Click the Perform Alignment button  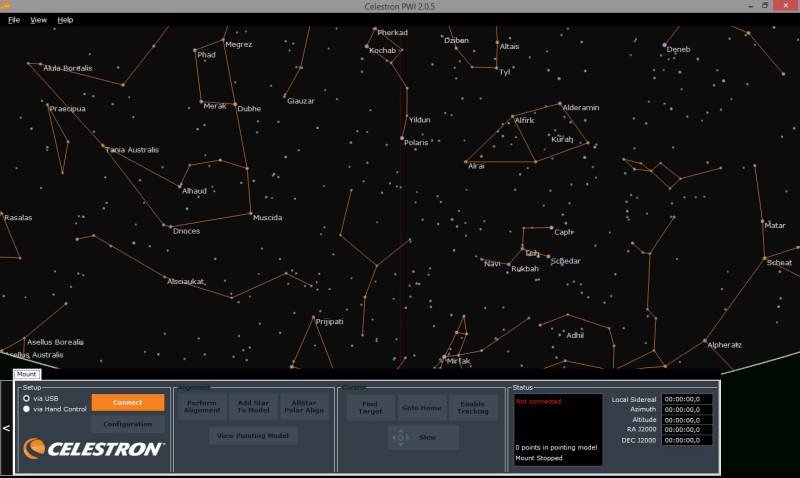click(x=202, y=407)
